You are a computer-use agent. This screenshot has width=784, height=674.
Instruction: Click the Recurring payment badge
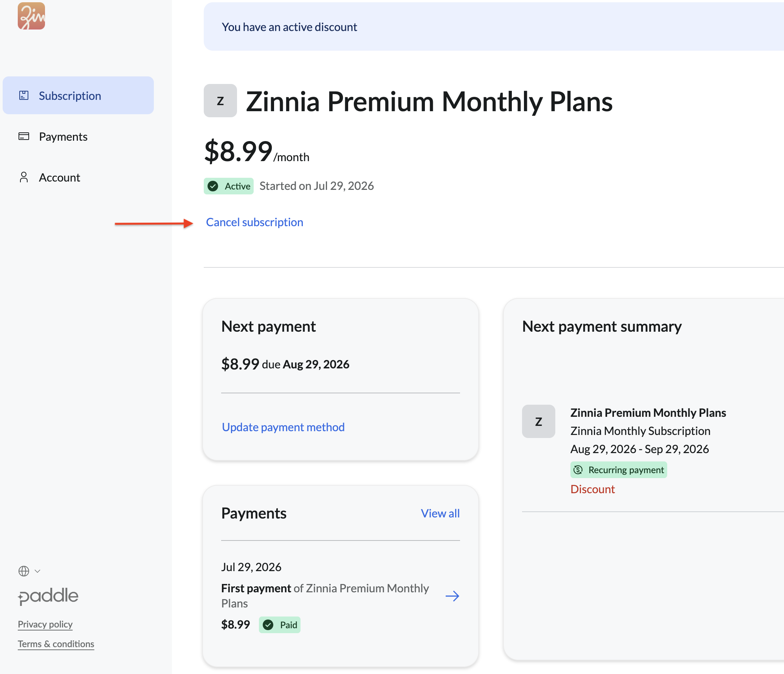619,470
